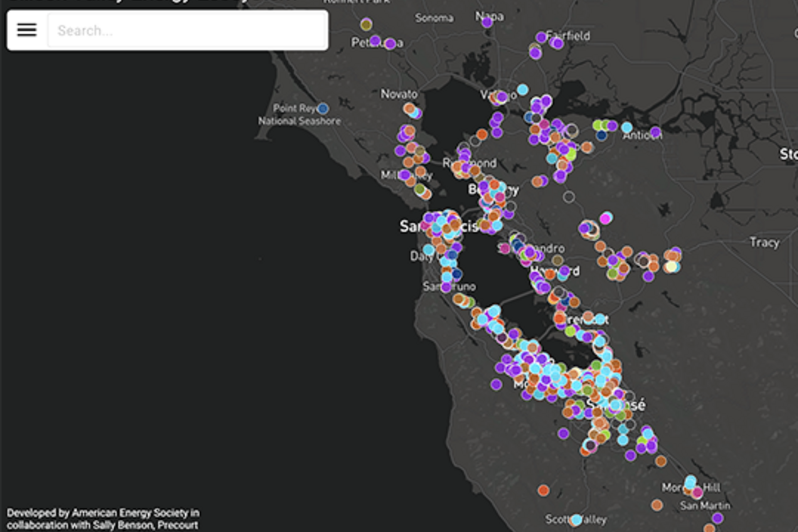Viewport: 798px width, 532px height.
Task: Select the magenta marker near Morgan Hill
Action: pos(697,493)
